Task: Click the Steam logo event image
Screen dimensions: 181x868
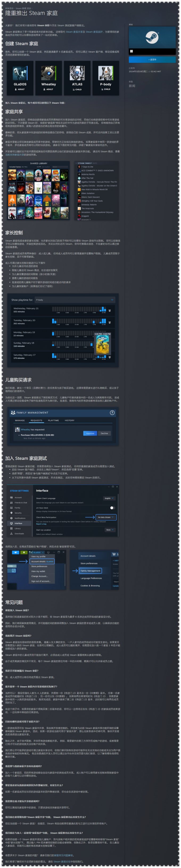Action: (x=152, y=37)
